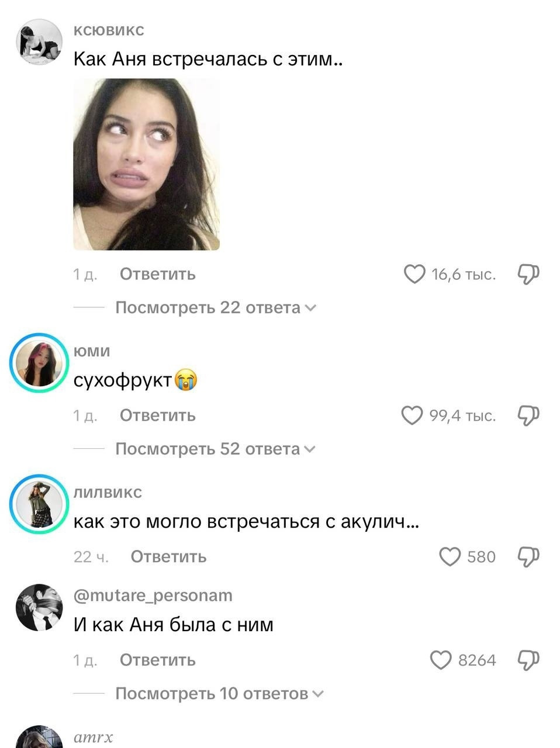Reply to лилвикс's comment

click(168, 557)
